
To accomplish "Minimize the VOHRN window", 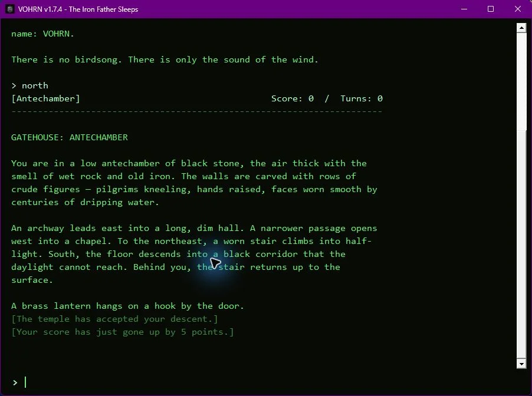I will click(464, 9).
